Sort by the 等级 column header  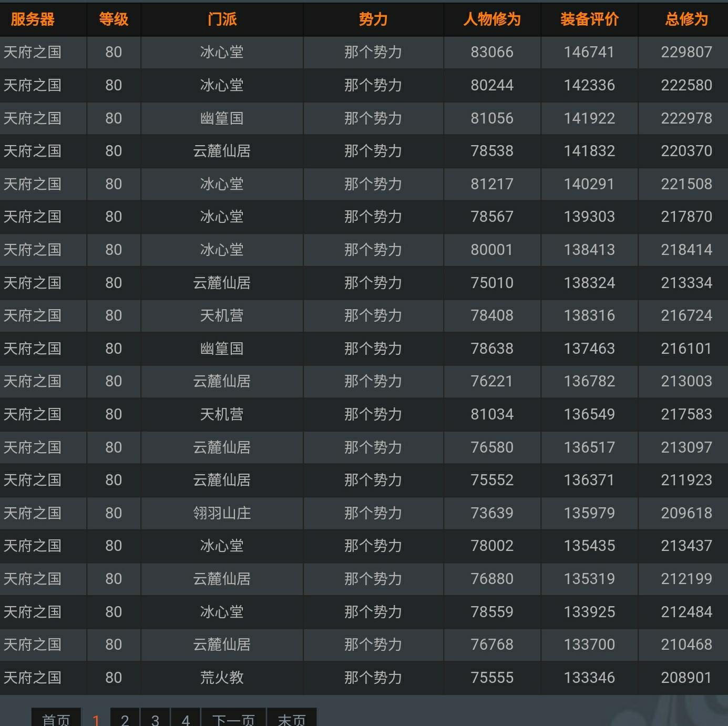(114, 19)
